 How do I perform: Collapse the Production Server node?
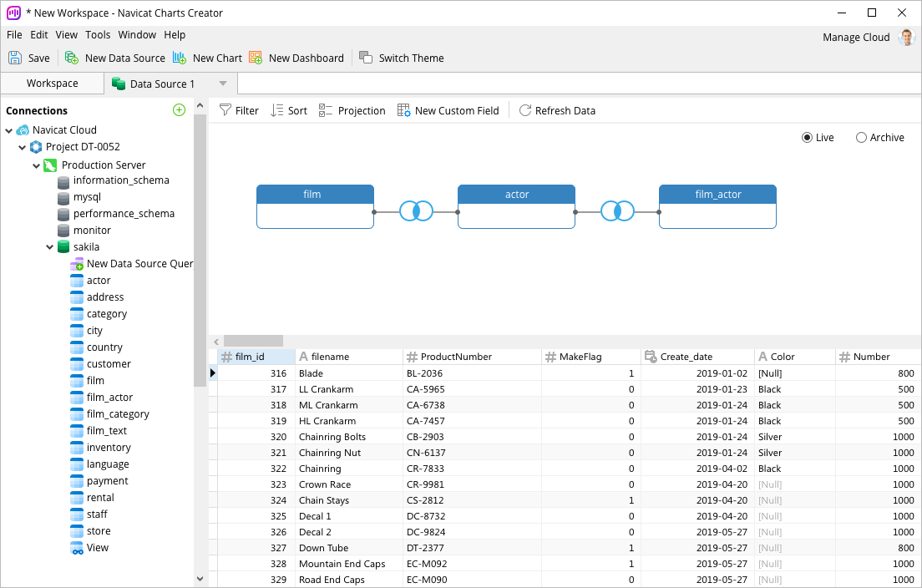point(36,166)
